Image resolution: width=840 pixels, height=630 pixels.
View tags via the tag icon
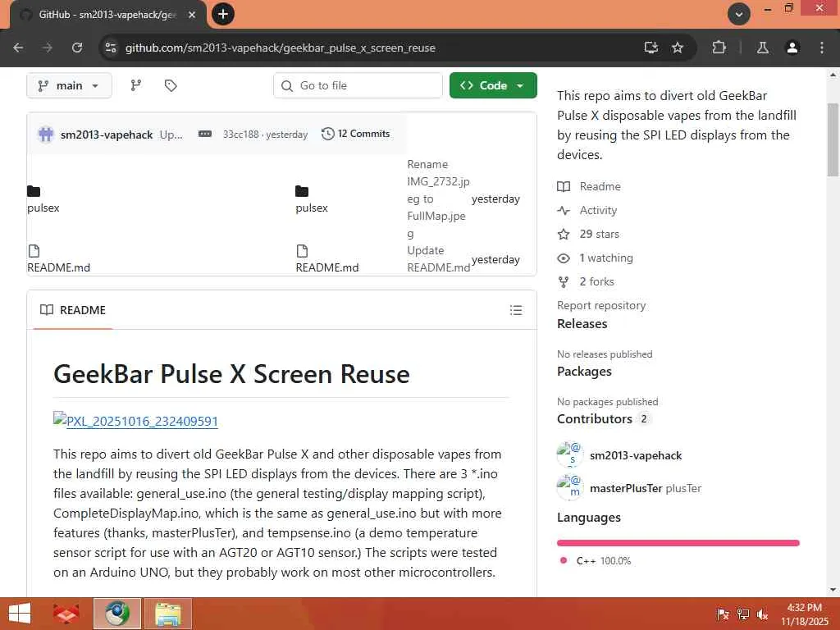[171, 85]
